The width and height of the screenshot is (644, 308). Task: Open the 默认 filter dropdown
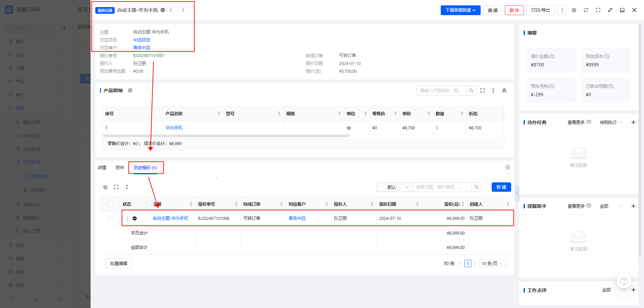[394, 187]
